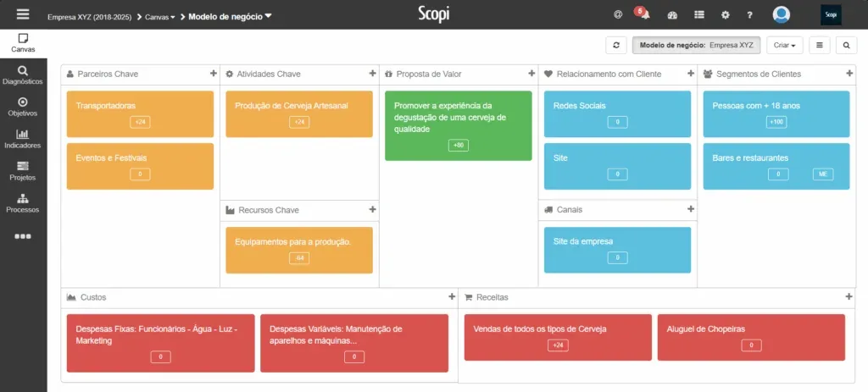This screenshot has height=392, width=868.
Task: Add item to Receitas section
Action: tap(849, 297)
